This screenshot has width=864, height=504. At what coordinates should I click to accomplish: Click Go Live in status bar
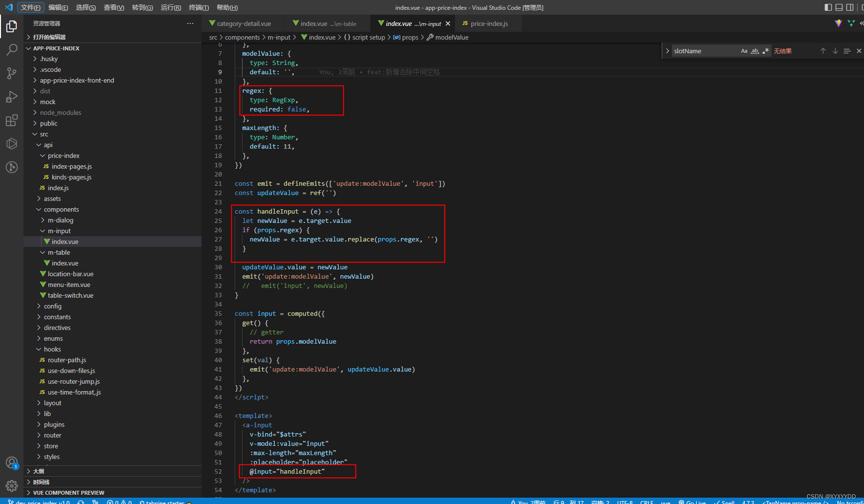tap(692, 502)
